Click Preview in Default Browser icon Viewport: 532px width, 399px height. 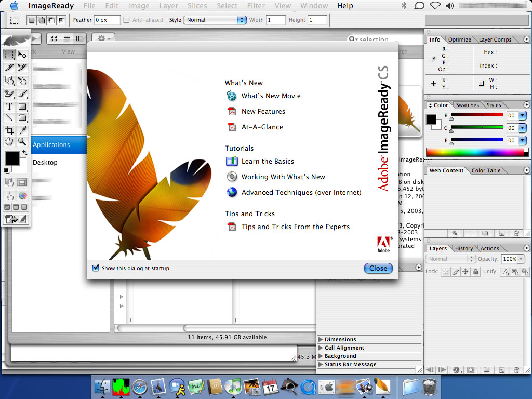point(22,195)
